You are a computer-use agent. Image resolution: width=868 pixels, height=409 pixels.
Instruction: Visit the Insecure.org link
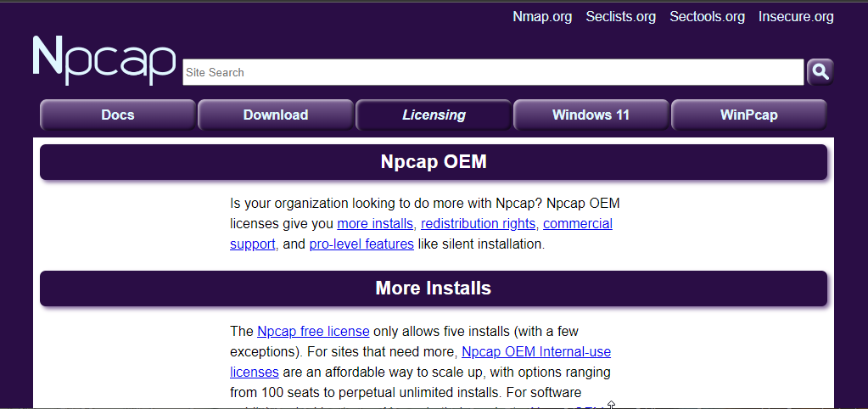coord(796,17)
